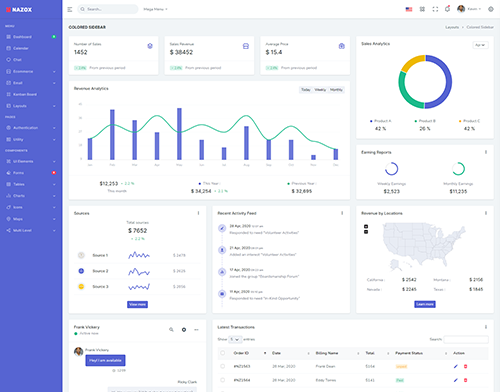Click the Average Price card icon
500x392 pixels.
coord(342,46)
